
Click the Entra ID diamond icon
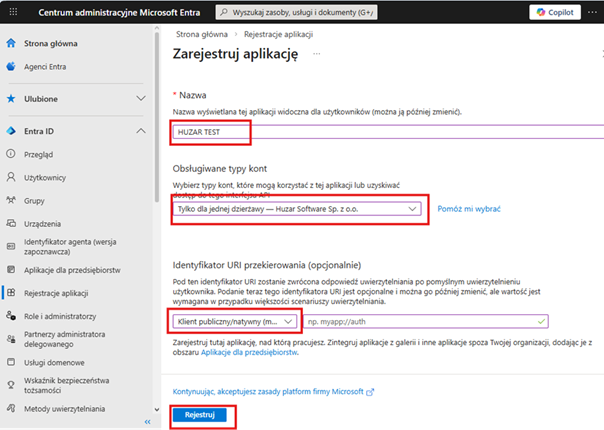click(x=11, y=131)
